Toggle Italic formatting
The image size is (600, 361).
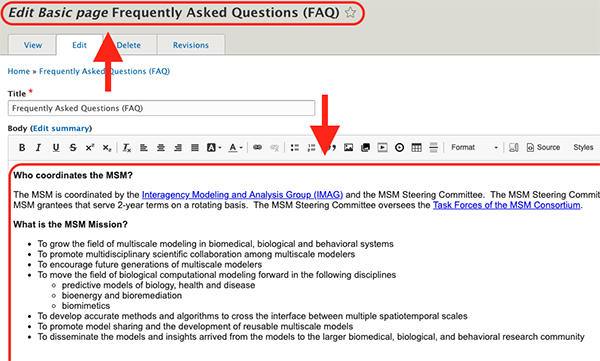coord(38,147)
